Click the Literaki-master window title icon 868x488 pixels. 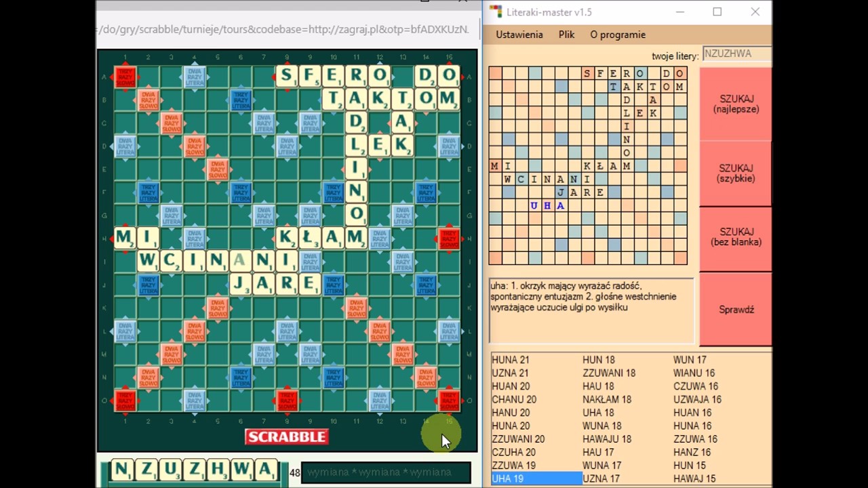click(x=496, y=12)
